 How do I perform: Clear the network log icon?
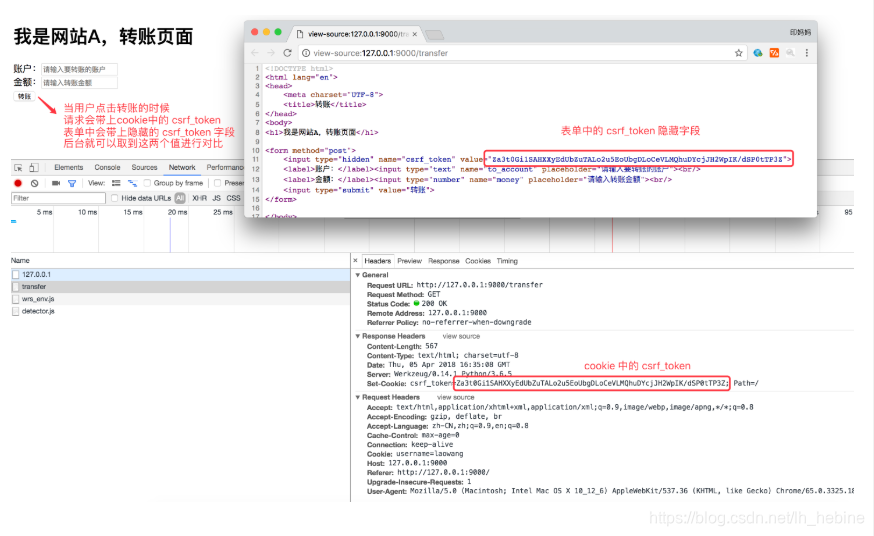pyautogui.click(x=35, y=183)
